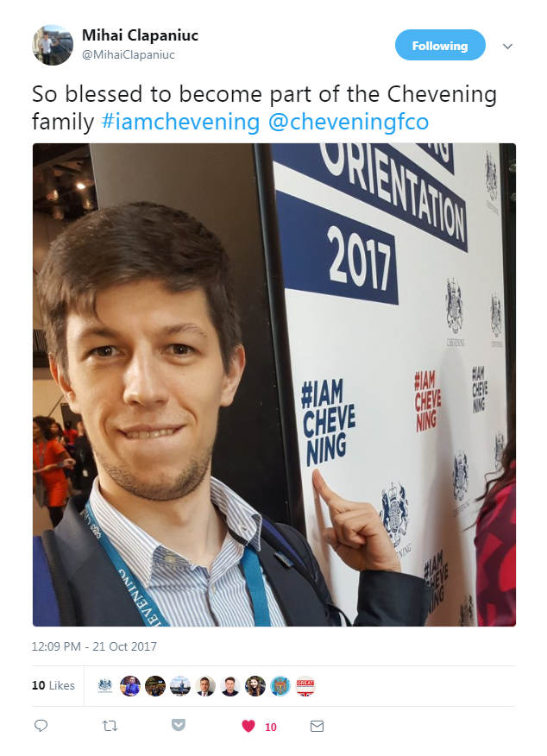Viewport: 547px width, 756px height.
Task: Click the like count next to the heart
Action: (x=271, y=727)
